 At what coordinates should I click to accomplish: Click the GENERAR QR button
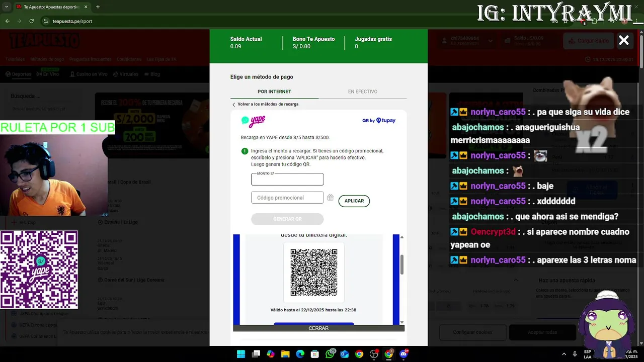click(287, 219)
